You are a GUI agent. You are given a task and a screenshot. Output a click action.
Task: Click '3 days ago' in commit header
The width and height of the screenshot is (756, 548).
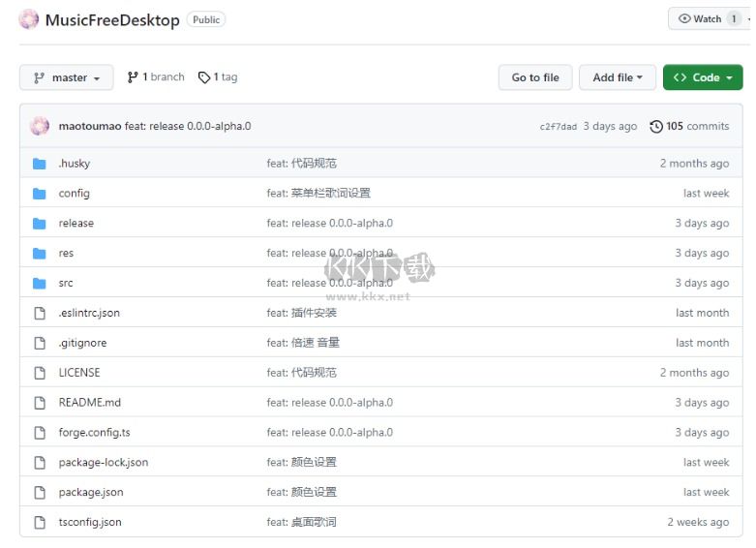click(611, 127)
